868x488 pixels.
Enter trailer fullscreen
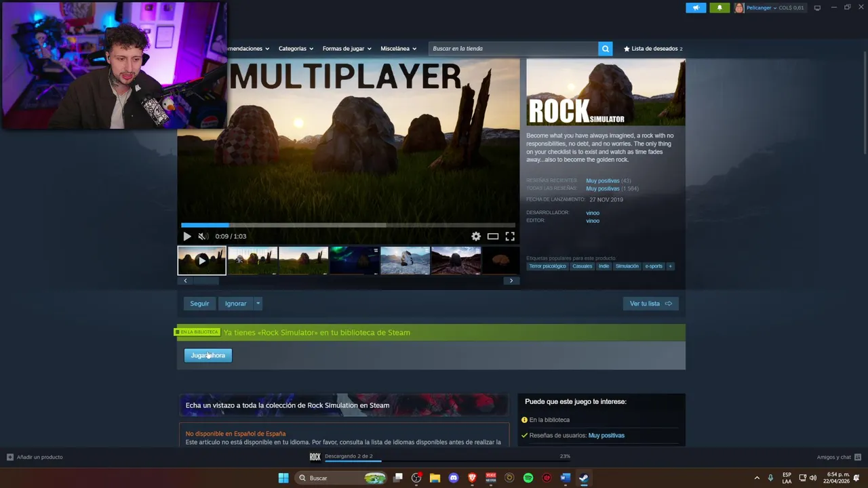click(x=510, y=237)
